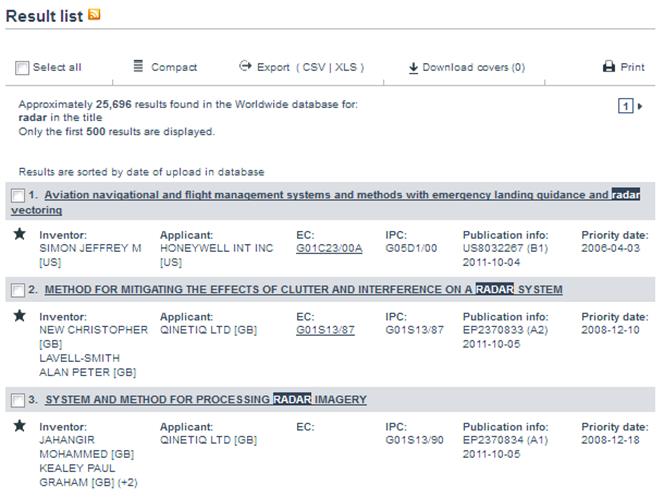Open the G01S13/87 EC classification link
This screenshot has width=664, height=497.
click(325, 330)
